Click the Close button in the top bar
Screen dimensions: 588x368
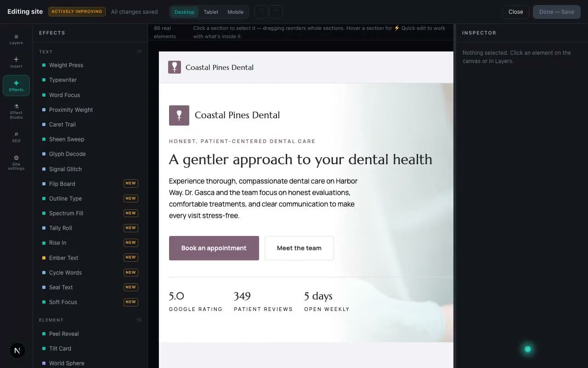pos(515,12)
